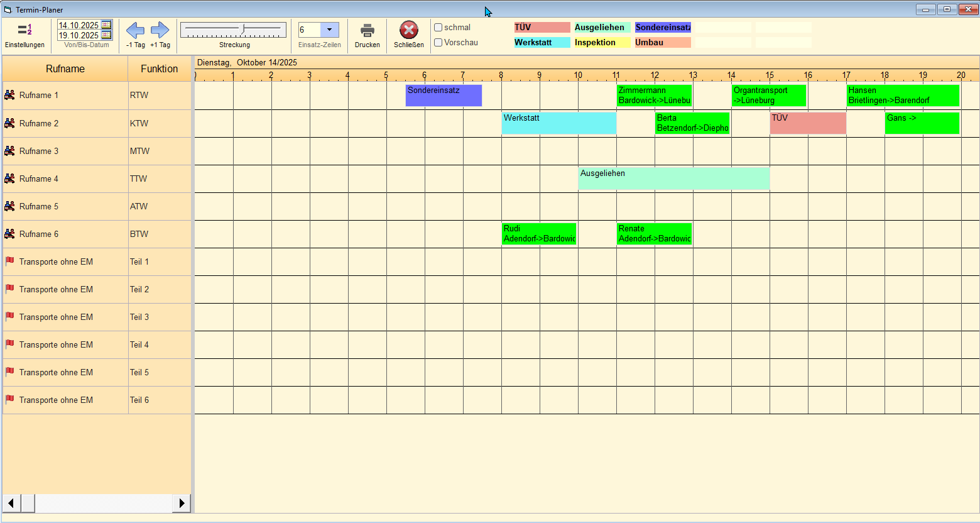Enable the schmal checkbox
Screen dimensions: 980x523
pyautogui.click(x=438, y=28)
